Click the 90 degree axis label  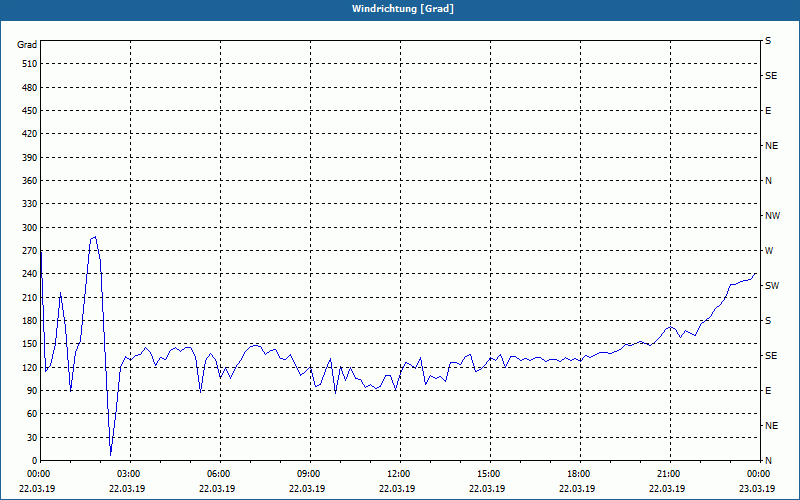pyautogui.click(x=32, y=391)
